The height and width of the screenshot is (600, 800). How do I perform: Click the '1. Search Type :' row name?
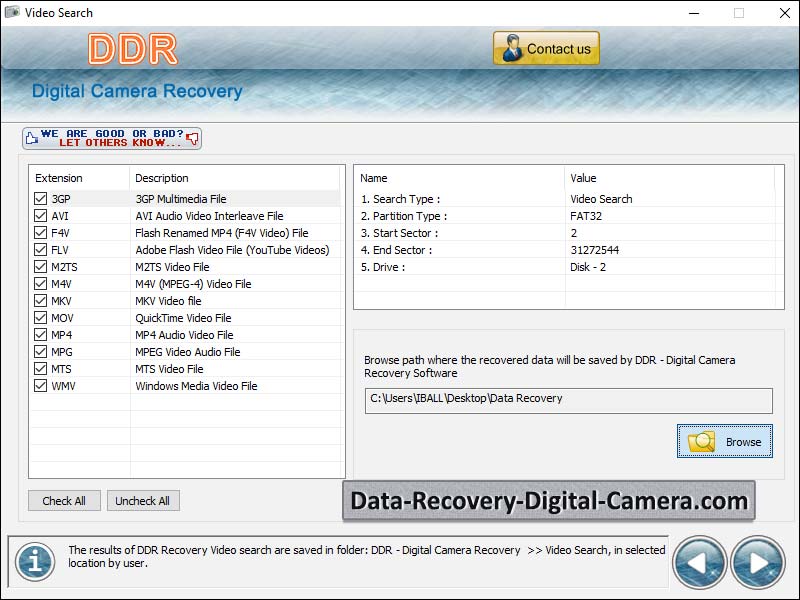pos(401,199)
